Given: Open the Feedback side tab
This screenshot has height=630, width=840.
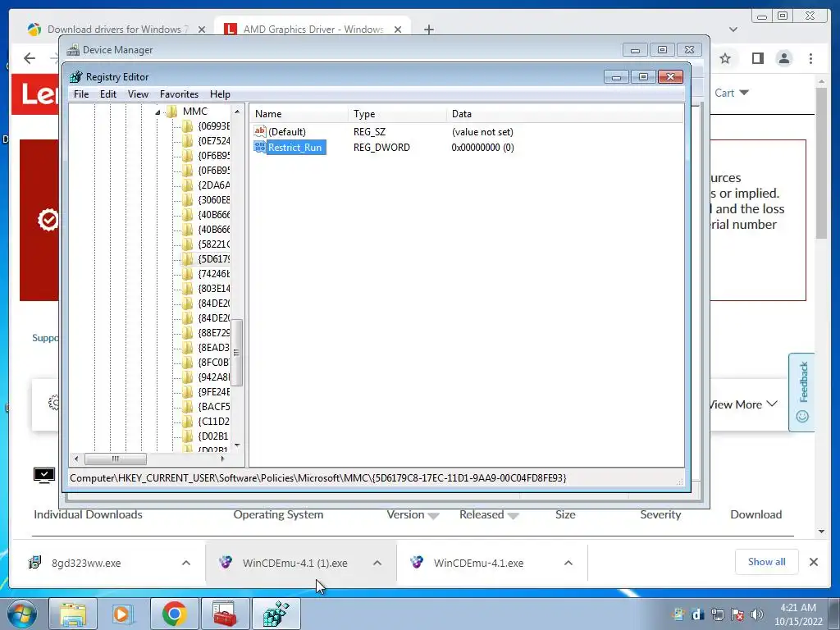Looking at the screenshot, I should click(802, 392).
